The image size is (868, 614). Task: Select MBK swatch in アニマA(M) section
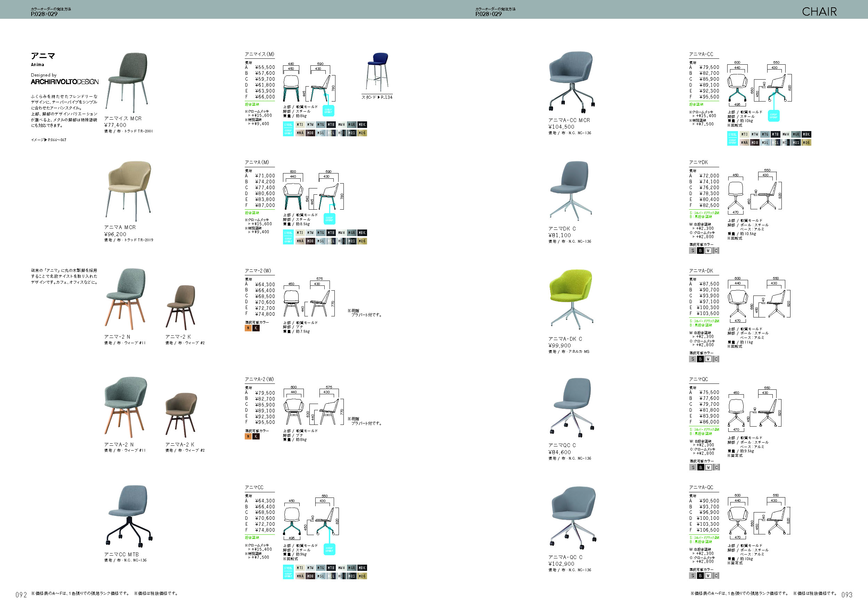click(x=362, y=233)
